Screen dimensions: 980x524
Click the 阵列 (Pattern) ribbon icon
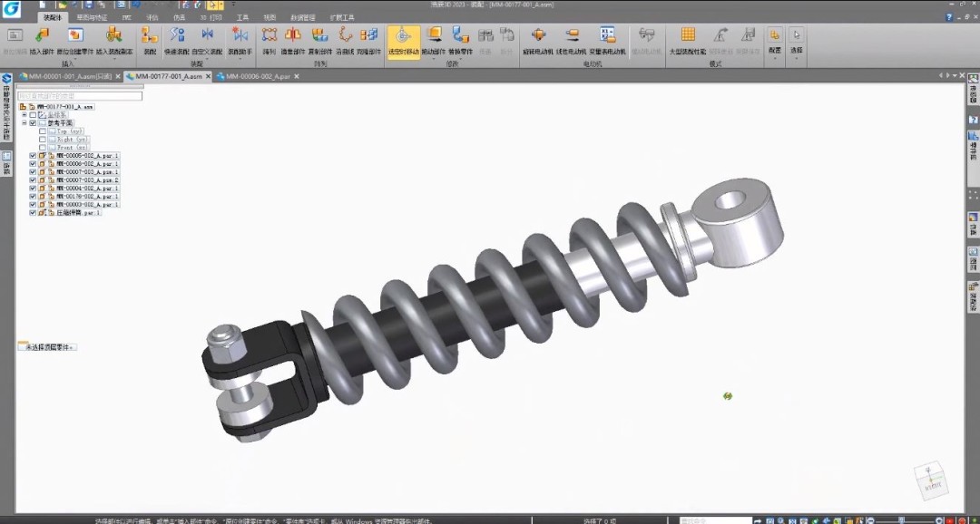tap(269, 36)
